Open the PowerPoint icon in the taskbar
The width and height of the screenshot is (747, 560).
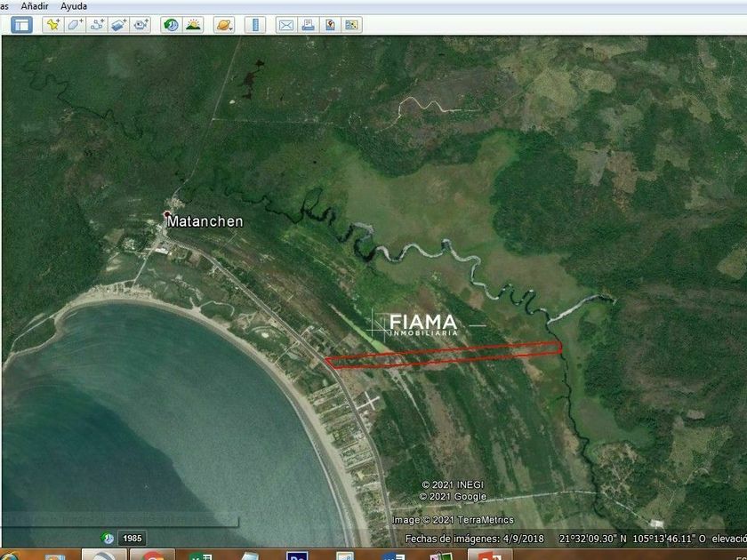click(x=489, y=556)
